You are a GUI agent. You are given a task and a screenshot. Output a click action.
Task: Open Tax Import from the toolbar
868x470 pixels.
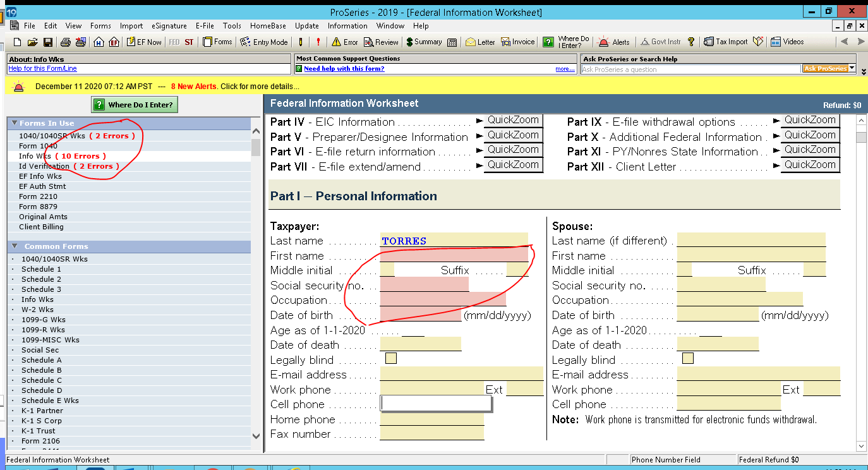pyautogui.click(x=726, y=42)
